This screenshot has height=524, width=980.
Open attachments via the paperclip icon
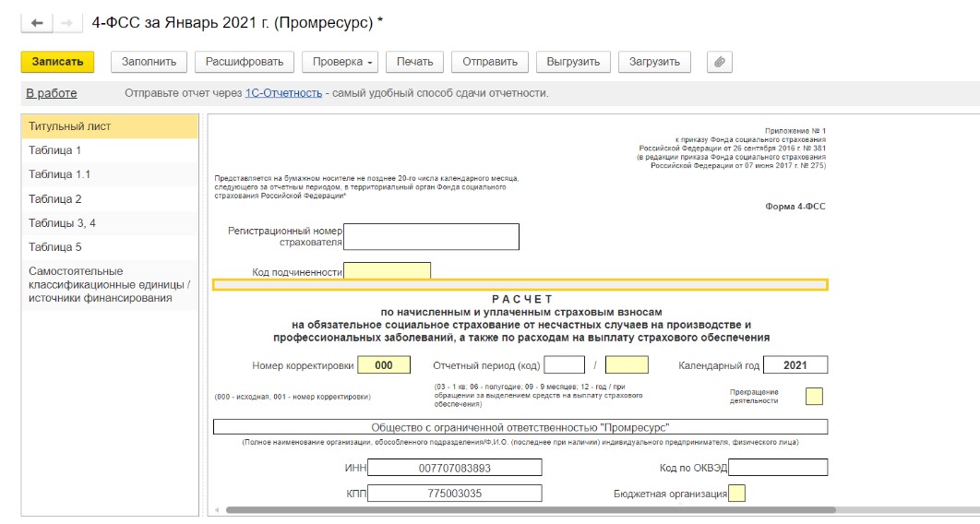(x=720, y=62)
